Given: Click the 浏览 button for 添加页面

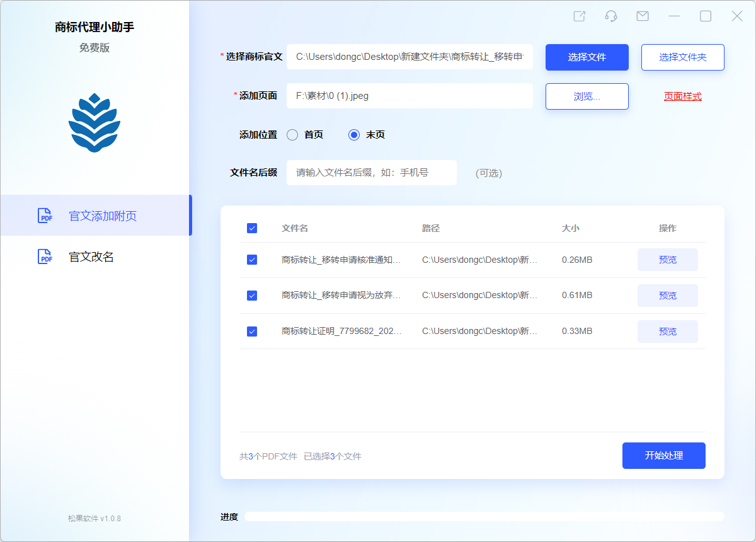Looking at the screenshot, I should coord(587,96).
